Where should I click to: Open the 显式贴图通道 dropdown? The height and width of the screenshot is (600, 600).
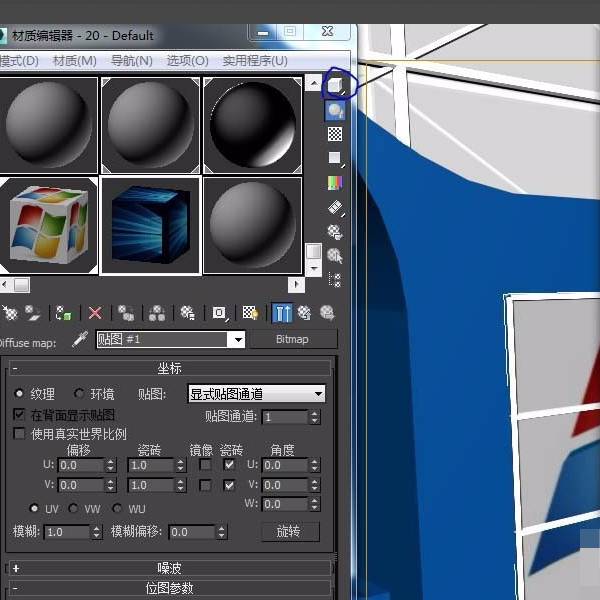click(x=256, y=394)
